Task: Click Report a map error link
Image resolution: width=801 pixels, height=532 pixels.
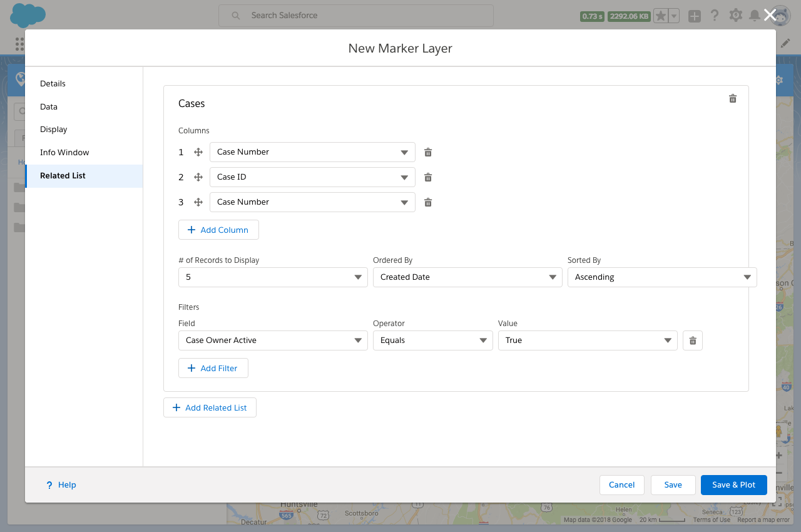Action: [x=763, y=520]
